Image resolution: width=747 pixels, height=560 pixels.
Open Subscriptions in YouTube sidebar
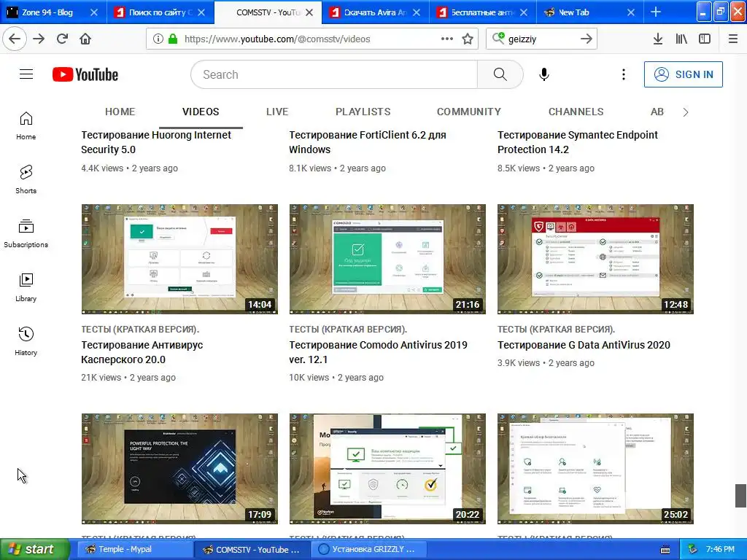[26, 233]
